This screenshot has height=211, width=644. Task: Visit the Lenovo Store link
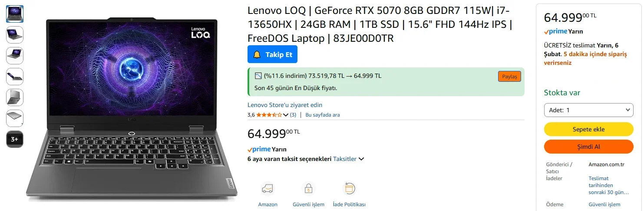coord(285,105)
